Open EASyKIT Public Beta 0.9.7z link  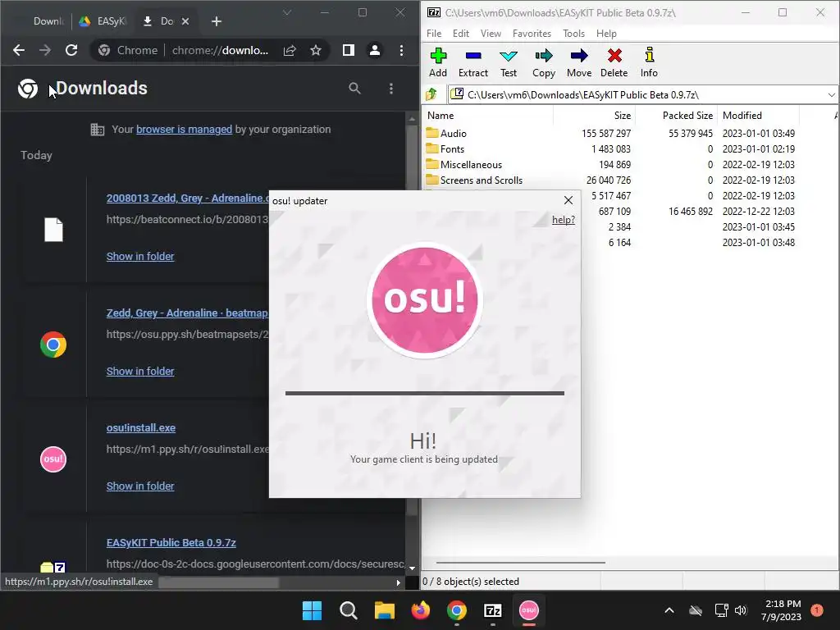(171, 543)
